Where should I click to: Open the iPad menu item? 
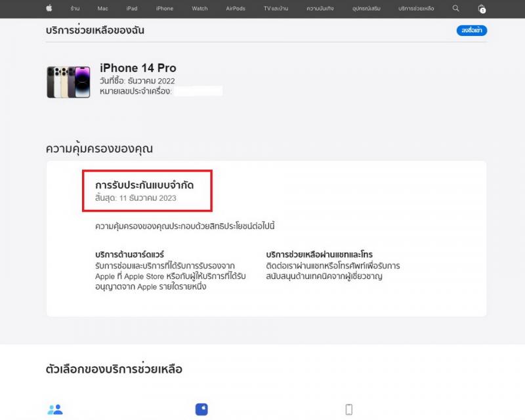(x=132, y=9)
